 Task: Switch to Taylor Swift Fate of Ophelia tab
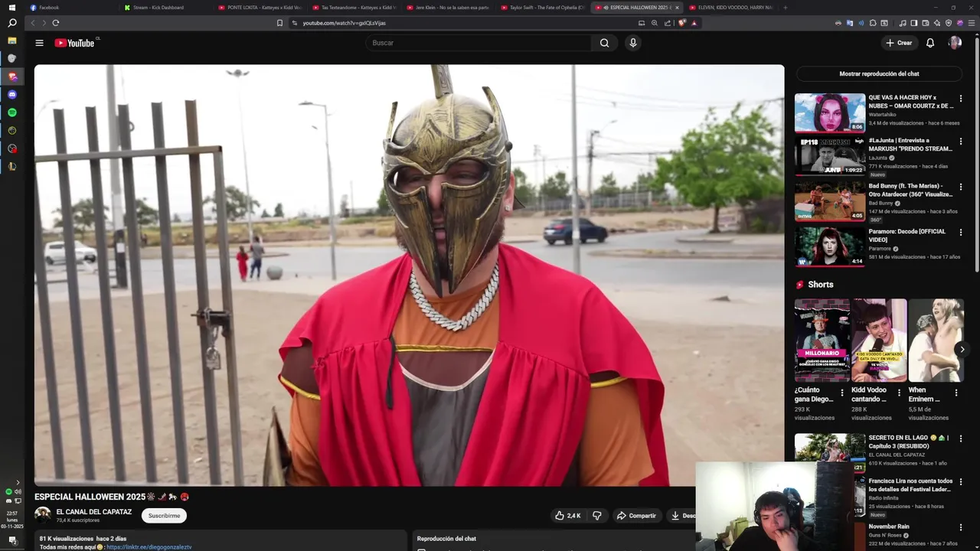tap(542, 8)
